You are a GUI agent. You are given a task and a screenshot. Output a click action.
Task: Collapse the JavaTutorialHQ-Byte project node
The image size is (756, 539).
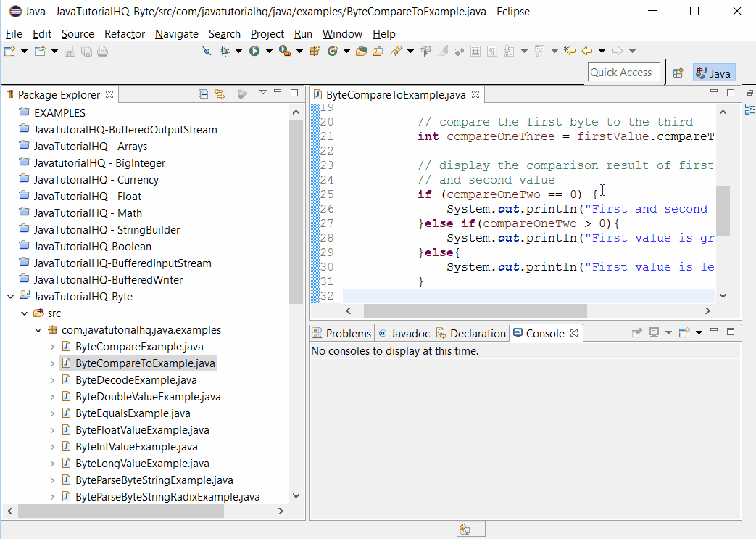pos(9,296)
